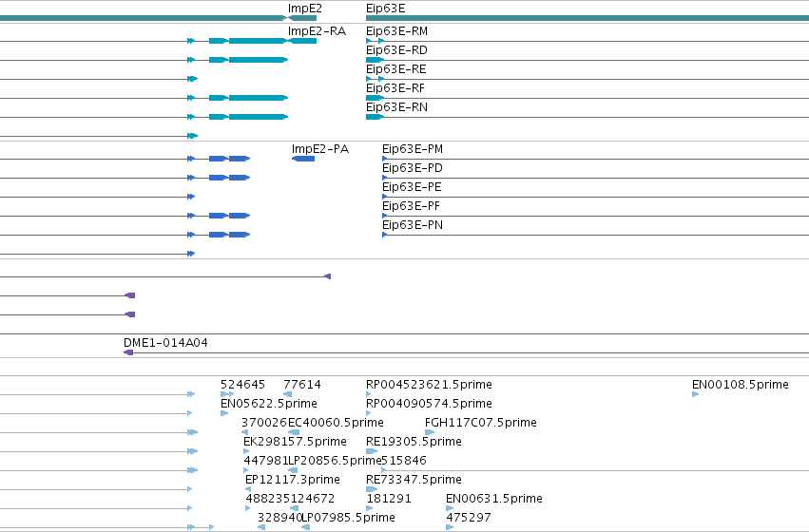The width and height of the screenshot is (809, 532).
Task: Open EST LP20856.5prime
Action: pos(335,462)
